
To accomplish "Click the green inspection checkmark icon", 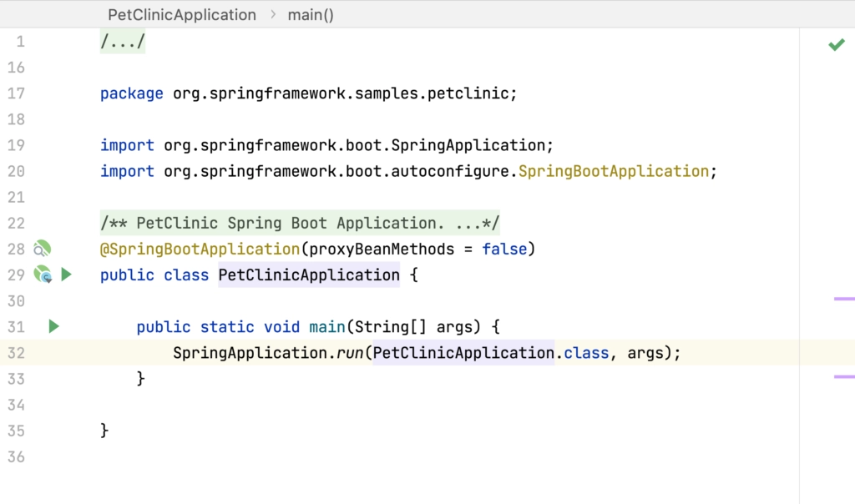I will [x=836, y=45].
